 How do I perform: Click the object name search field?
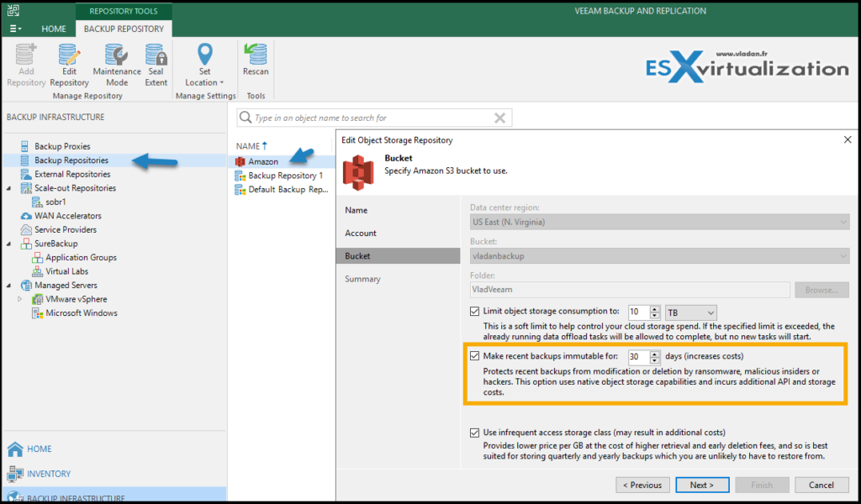pyautogui.click(x=372, y=118)
